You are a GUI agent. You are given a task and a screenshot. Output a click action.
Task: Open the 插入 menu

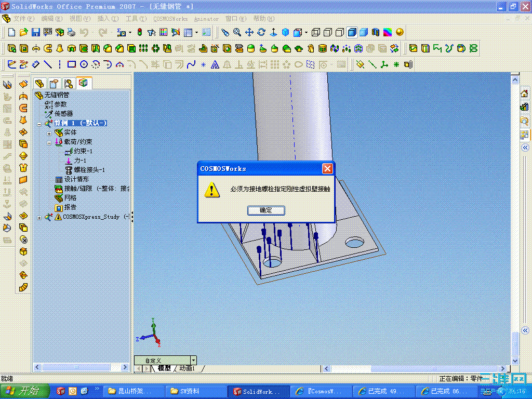(108, 18)
